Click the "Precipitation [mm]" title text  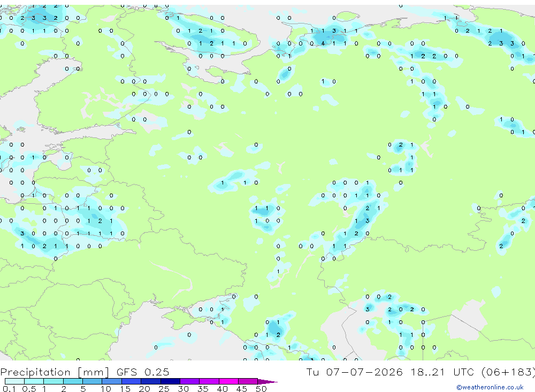(55, 372)
